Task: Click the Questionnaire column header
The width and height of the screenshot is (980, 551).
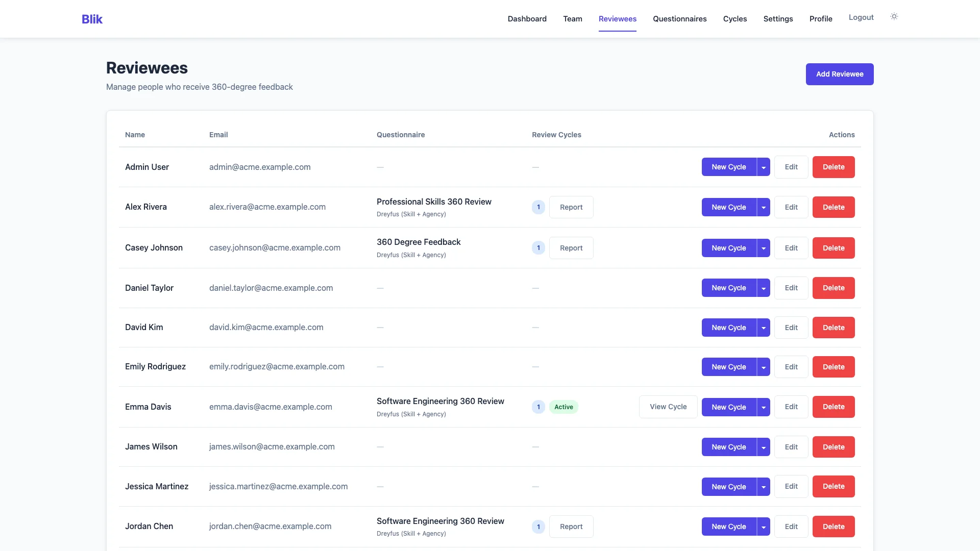Action: (x=401, y=135)
